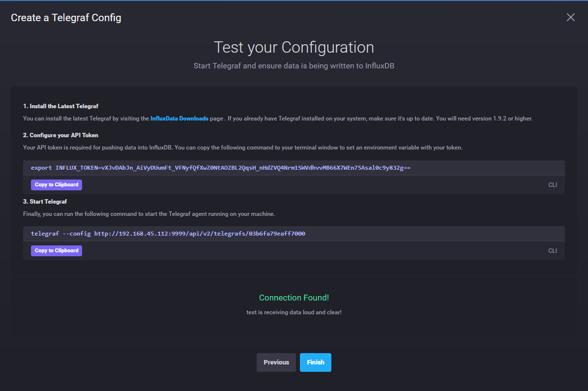Select the export INFLUX_TOKEN command text
The height and width of the screenshot is (391, 588).
click(220, 168)
